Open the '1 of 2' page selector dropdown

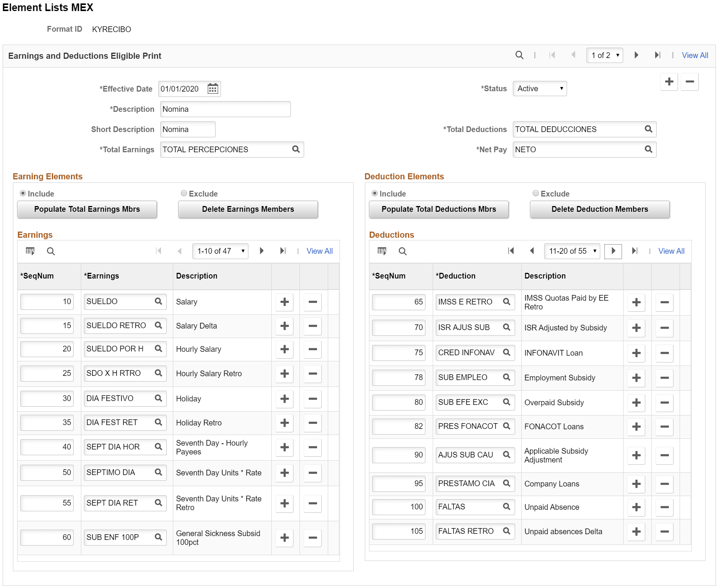[604, 55]
